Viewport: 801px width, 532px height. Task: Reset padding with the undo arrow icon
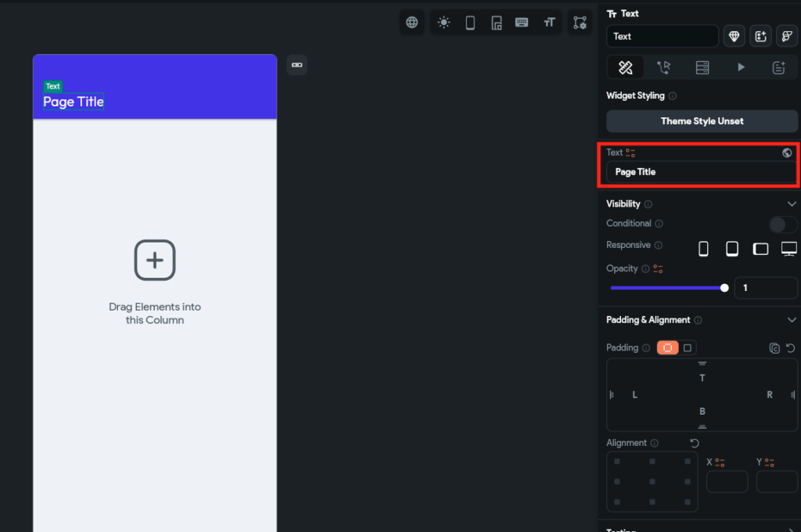coord(790,348)
